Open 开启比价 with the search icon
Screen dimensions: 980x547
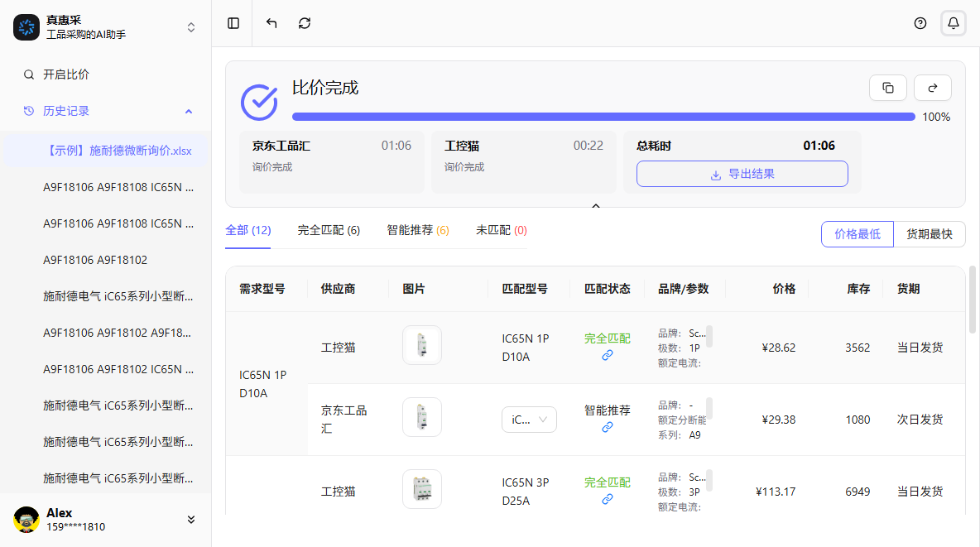[58, 74]
